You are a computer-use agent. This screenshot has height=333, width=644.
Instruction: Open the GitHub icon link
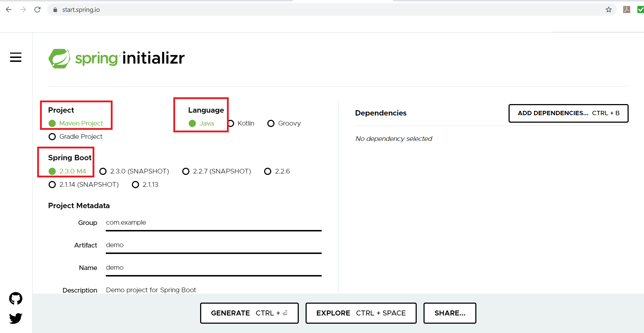coord(16,298)
